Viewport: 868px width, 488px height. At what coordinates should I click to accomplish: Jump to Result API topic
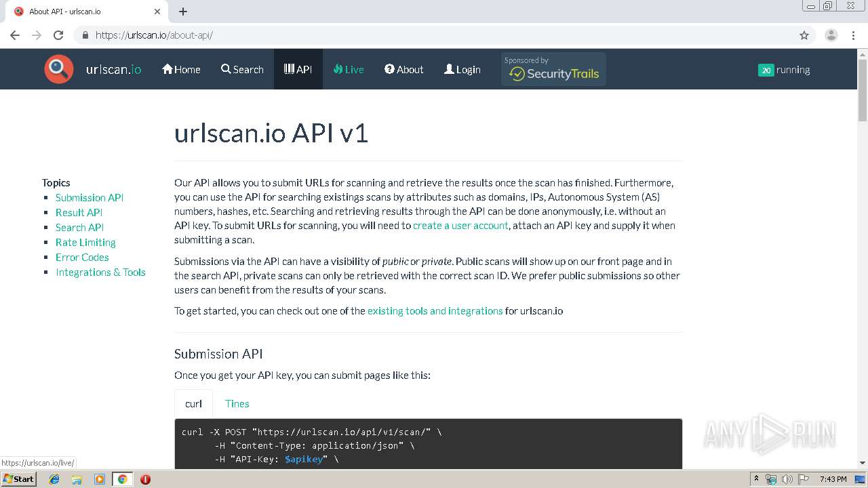(x=79, y=212)
